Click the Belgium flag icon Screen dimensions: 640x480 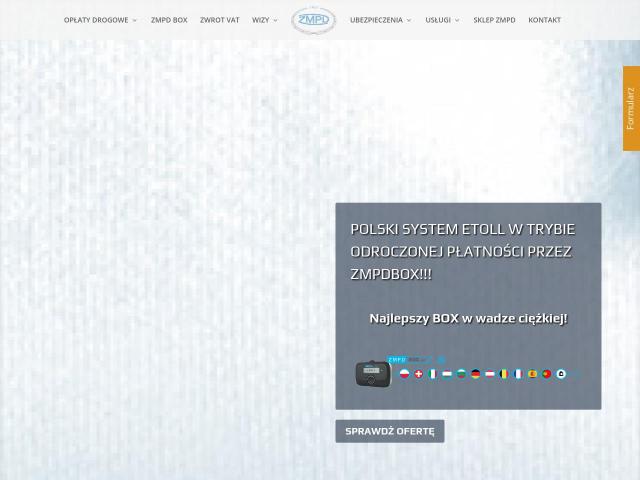point(504,373)
